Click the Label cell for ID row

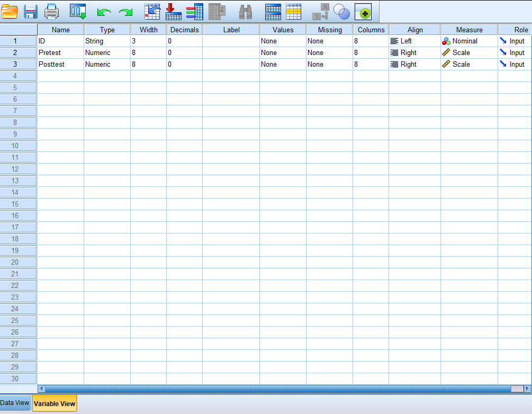click(x=231, y=41)
